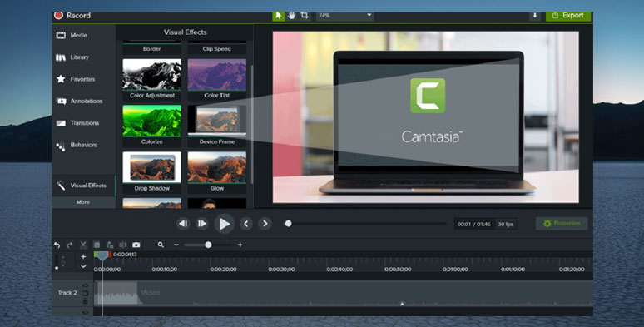The height and width of the screenshot is (327, 644).
Task: Adjust the timeline zoom slider handle
Action: (208, 245)
